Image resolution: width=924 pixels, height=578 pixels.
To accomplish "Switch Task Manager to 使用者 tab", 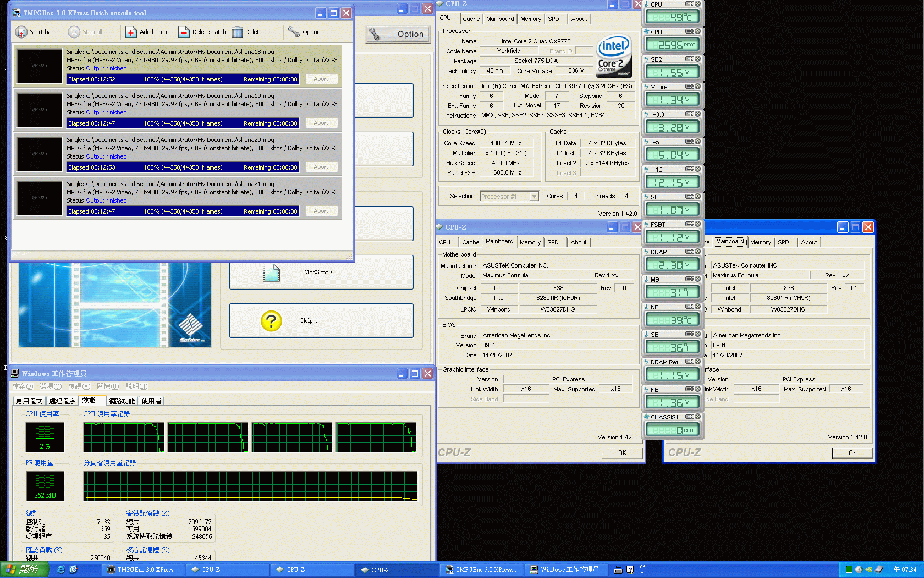I will (x=152, y=401).
